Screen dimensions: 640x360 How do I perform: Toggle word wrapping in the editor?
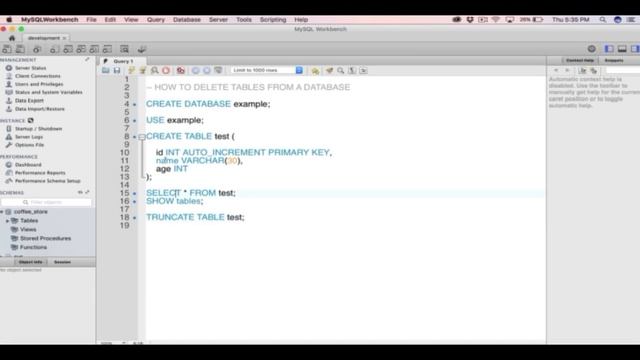tap(363, 71)
